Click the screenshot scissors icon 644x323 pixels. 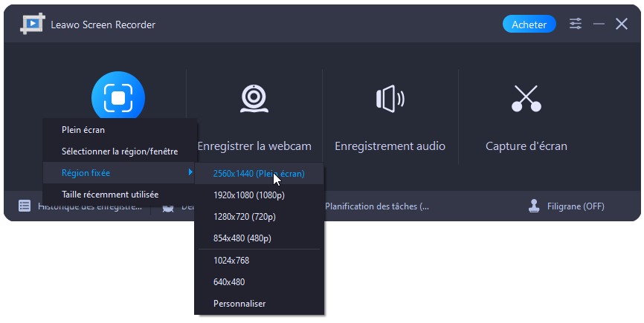(x=526, y=98)
